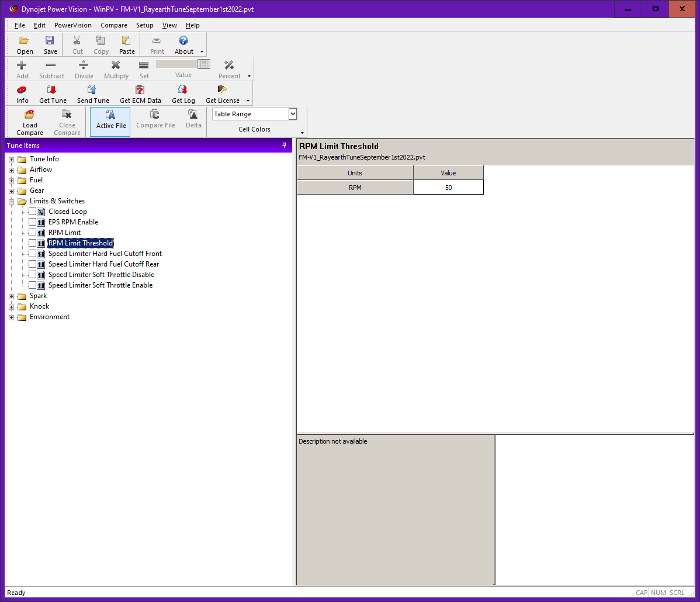
Task: Click the About button
Action: [183, 44]
